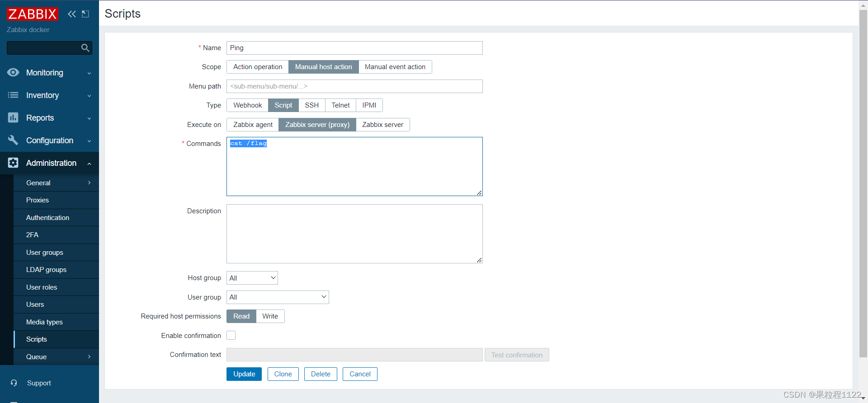Image resolution: width=868 pixels, height=403 pixels.
Task: Click the Monitoring eye icon
Action: click(x=13, y=72)
